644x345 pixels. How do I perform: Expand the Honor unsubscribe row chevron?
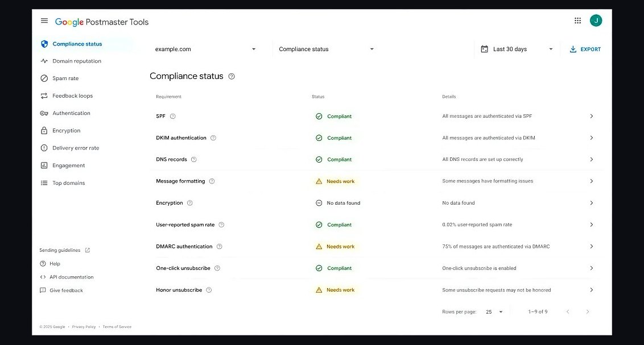(x=592, y=290)
